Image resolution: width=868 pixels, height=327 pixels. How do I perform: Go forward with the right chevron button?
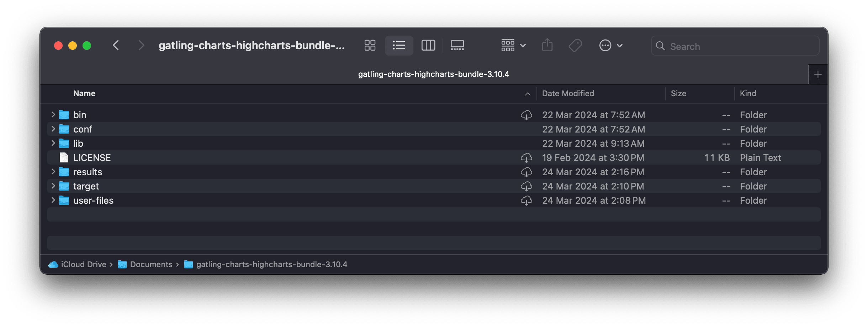pos(141,46)
